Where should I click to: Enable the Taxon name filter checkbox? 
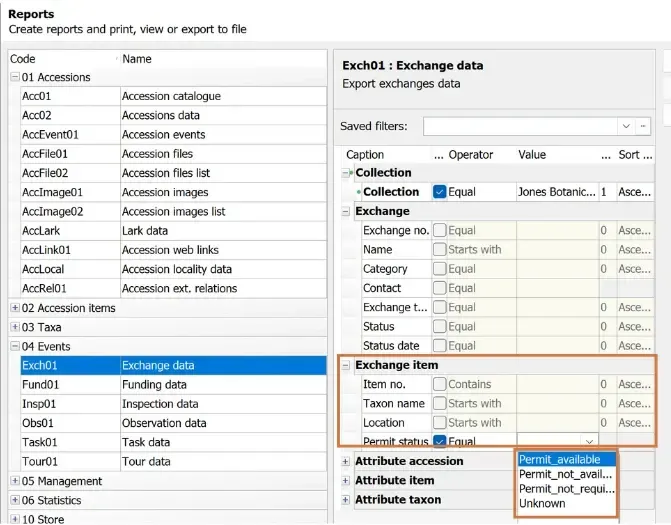tap(439, 403)
